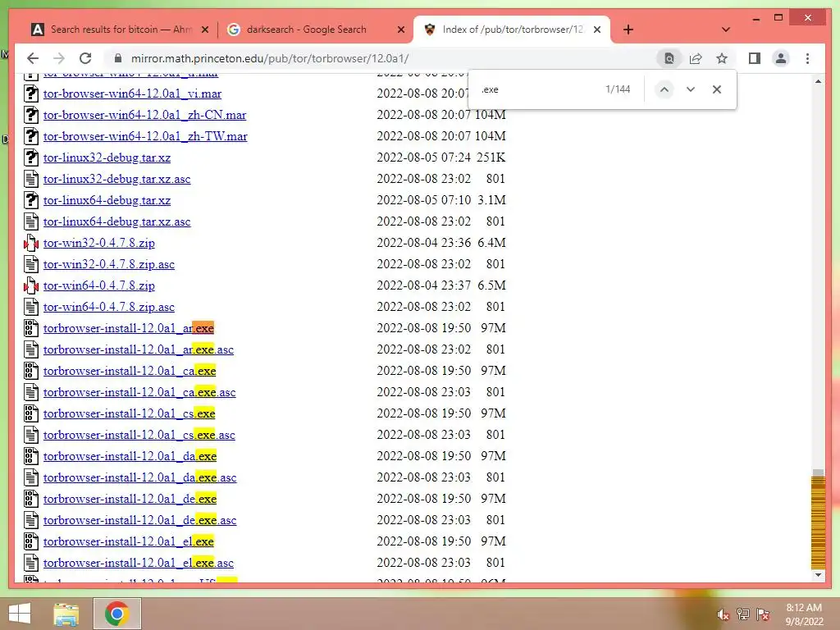Open torbrowser-install-12.0a1_da.exe.asc
The width and height of the screenshot is (840, 630).
click(x=139, y=478)
